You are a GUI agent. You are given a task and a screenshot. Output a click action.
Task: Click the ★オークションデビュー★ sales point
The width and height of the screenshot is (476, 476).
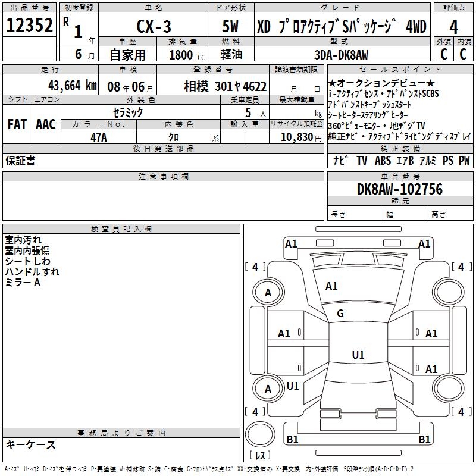tap(381, 83)
